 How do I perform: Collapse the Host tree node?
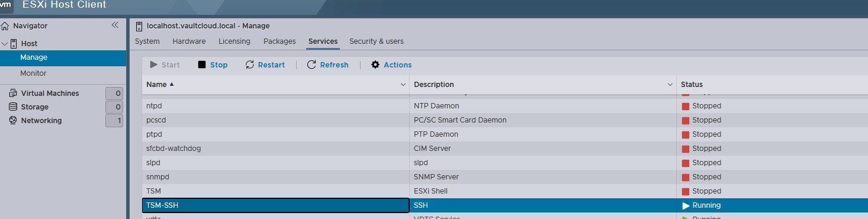pos(5,44)
